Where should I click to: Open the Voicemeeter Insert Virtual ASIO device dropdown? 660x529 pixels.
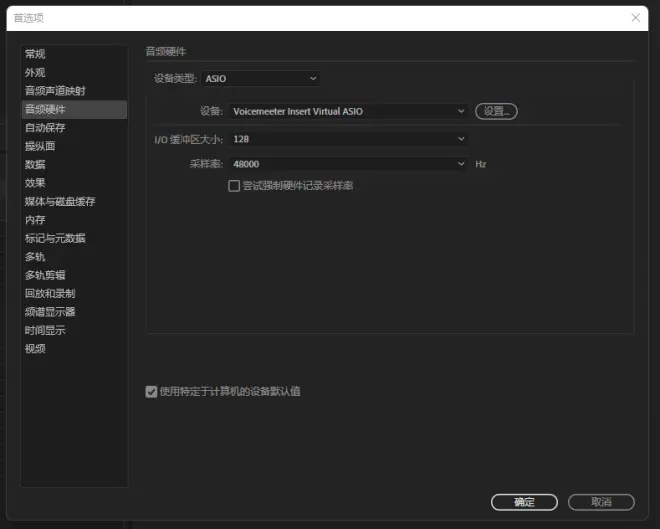tap(348, 112)
